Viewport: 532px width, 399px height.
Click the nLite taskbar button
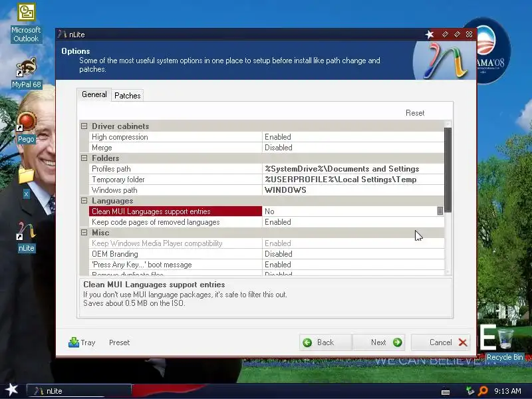coord(78,391)
